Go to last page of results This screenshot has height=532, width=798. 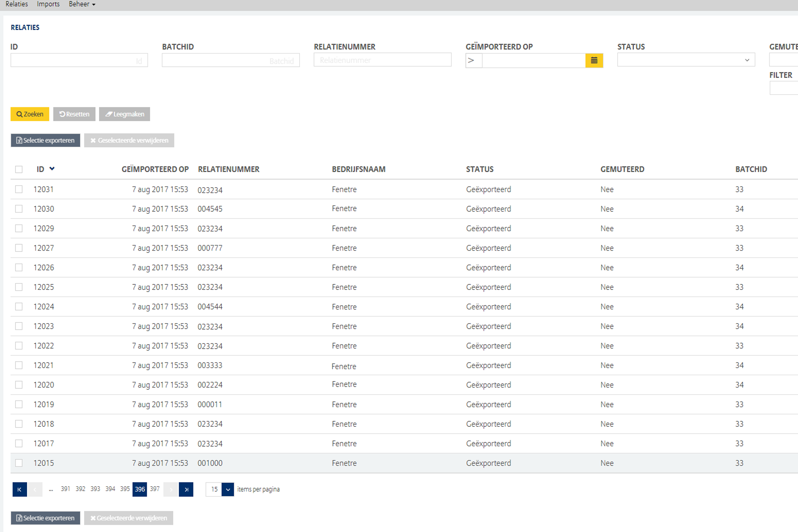coord(186,489)
